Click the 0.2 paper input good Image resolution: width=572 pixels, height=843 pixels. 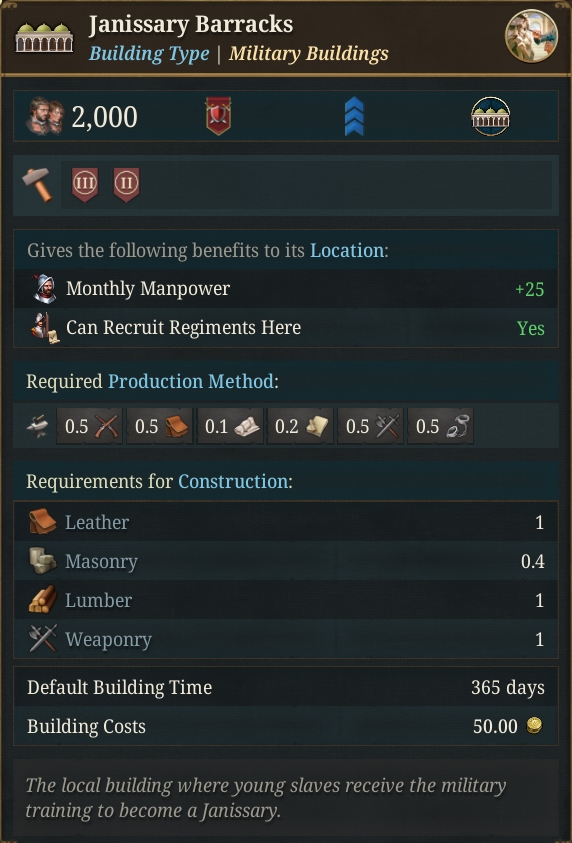[x=300, y=426]
